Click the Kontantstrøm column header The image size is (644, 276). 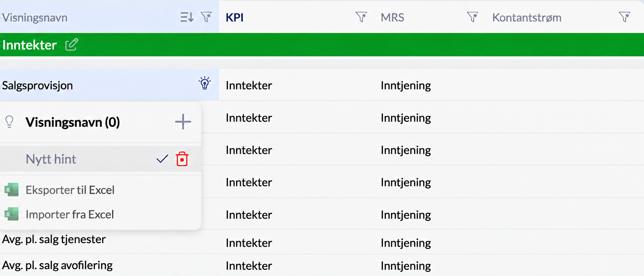coord(527,17)
